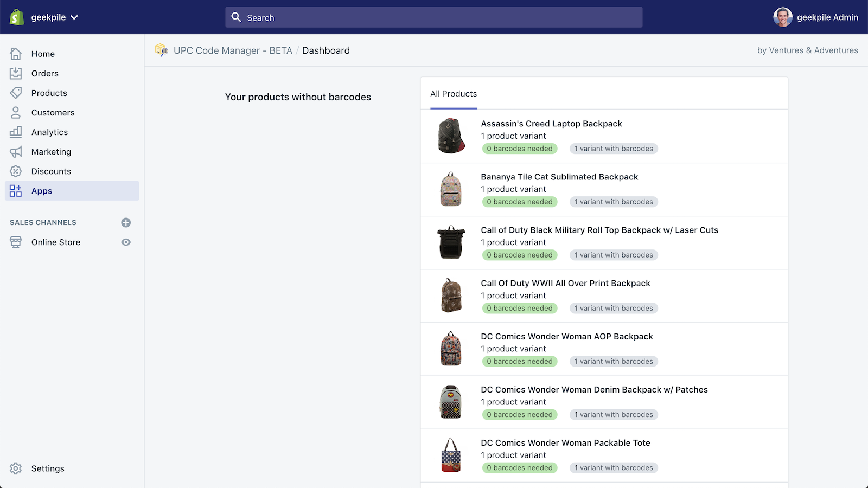
Task: Open the UPC Code Manager breadcrumb link
Action: coord(233,50)
